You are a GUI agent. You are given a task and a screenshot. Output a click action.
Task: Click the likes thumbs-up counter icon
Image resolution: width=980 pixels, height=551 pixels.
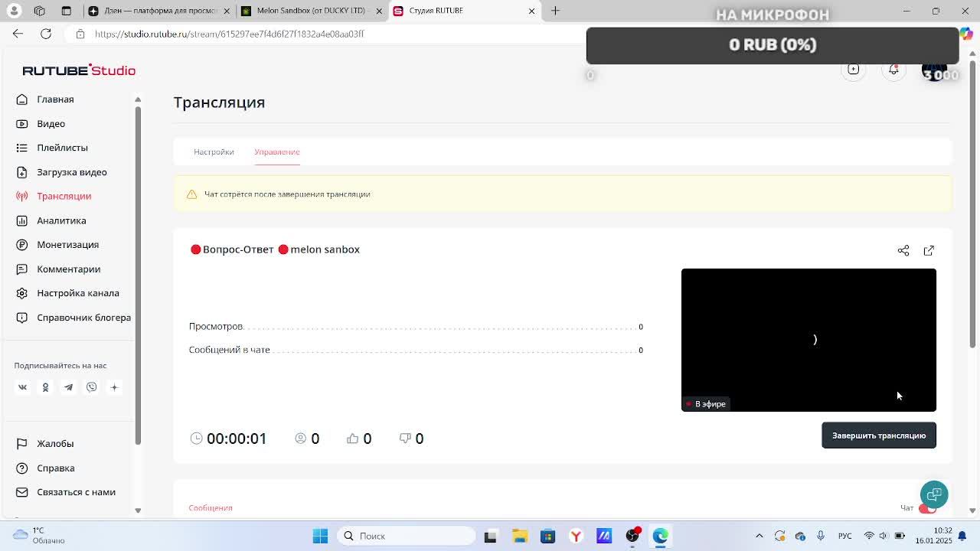(x=352, y=439)
